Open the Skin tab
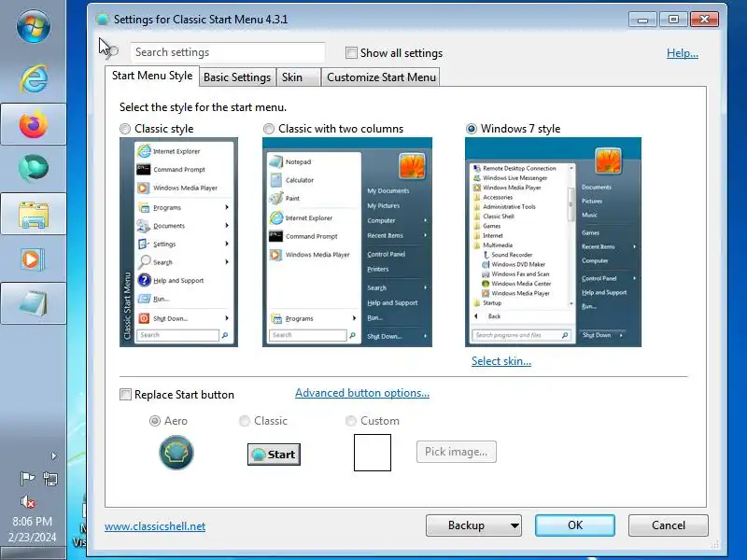The height and width of the screenshot is (560, 747). coord(298,77)
